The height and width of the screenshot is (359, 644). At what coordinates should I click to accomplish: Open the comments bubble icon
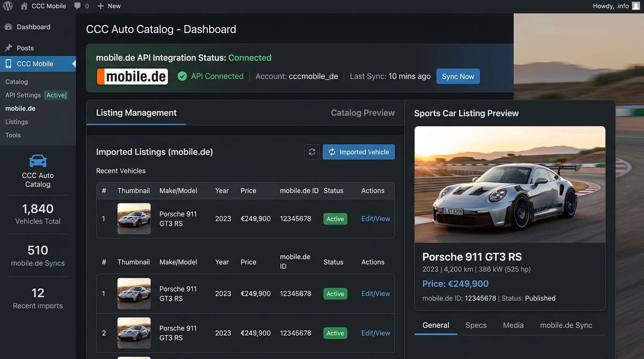pyautogui.click(x=78, y=6)
